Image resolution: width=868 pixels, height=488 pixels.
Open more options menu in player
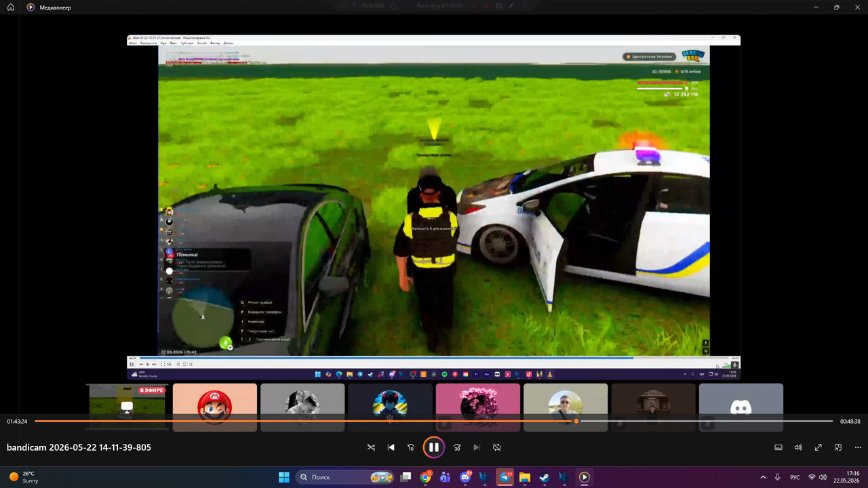(x=858, y=447)
